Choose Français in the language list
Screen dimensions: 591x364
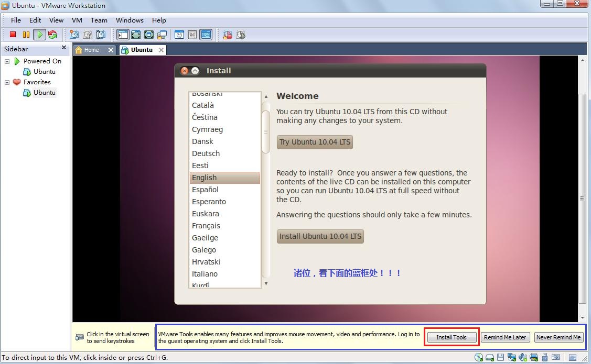(224, 226)
